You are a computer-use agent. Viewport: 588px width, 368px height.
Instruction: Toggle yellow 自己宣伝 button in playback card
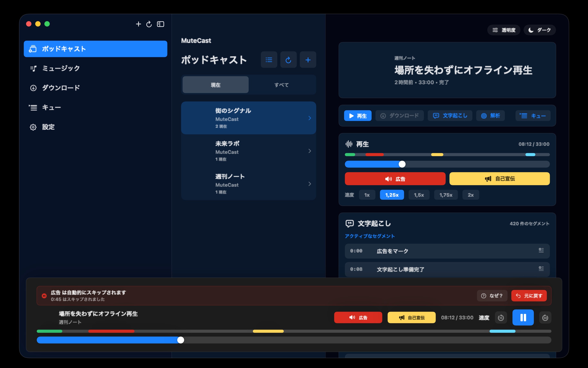pyautogui.click(x=500, y=179)
